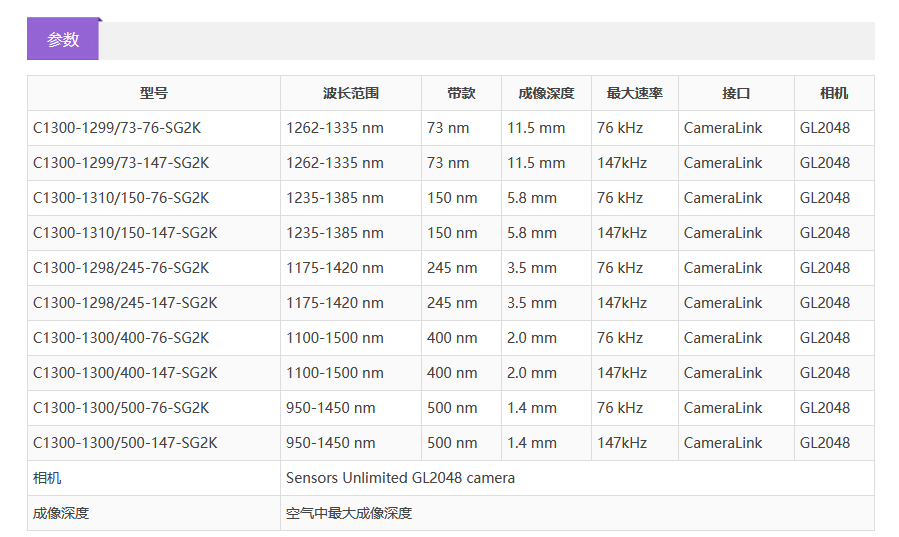Click the 波长范围 column header
This screenshot has height=537, width=899.
(351, 93)
